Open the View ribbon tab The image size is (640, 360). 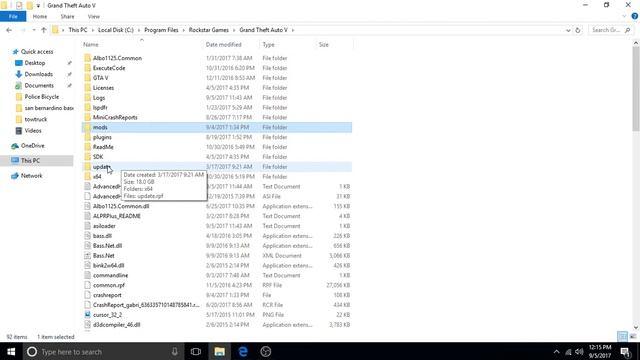point(93,16)
